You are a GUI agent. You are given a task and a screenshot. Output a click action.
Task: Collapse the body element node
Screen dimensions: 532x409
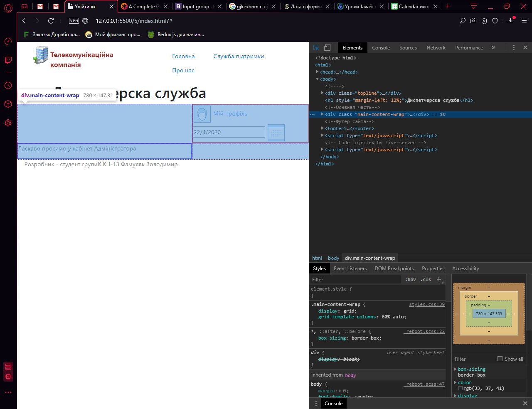[318, 79]
